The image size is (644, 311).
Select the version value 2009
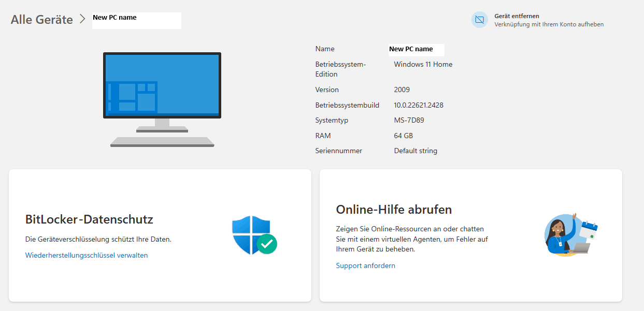coord(402,90)
